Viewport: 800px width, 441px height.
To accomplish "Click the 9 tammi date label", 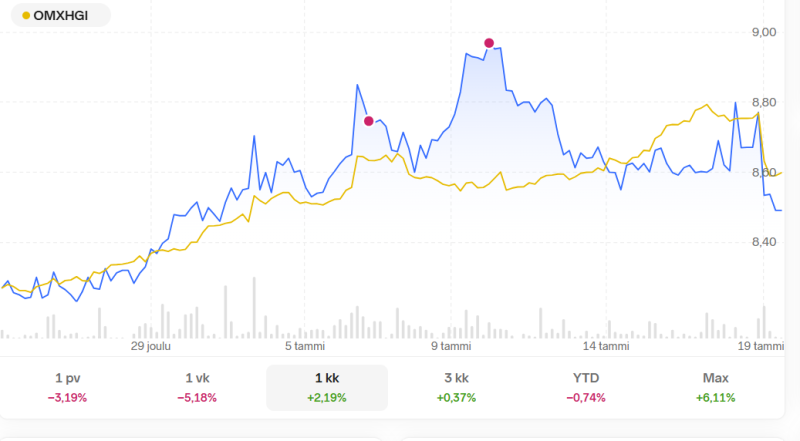I will [450, 346].
